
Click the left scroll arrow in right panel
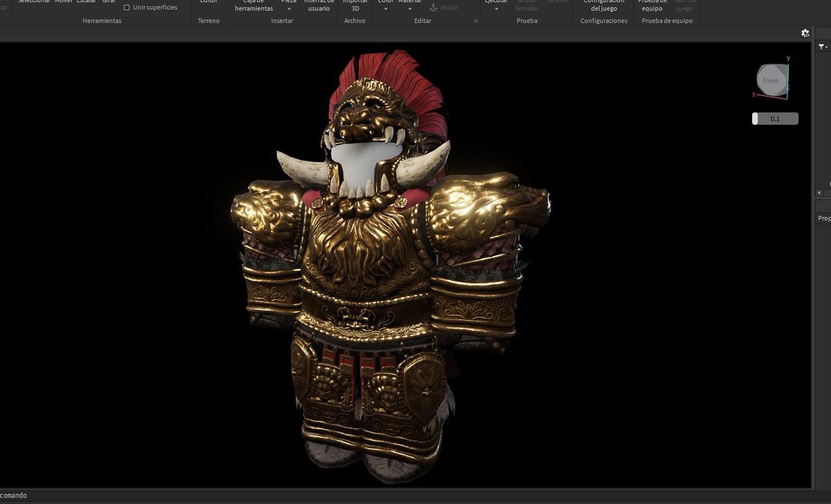point(820,192)
